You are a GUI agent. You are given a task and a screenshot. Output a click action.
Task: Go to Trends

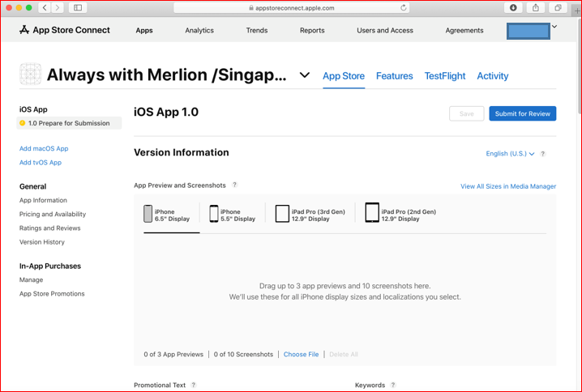click(256, 31)
